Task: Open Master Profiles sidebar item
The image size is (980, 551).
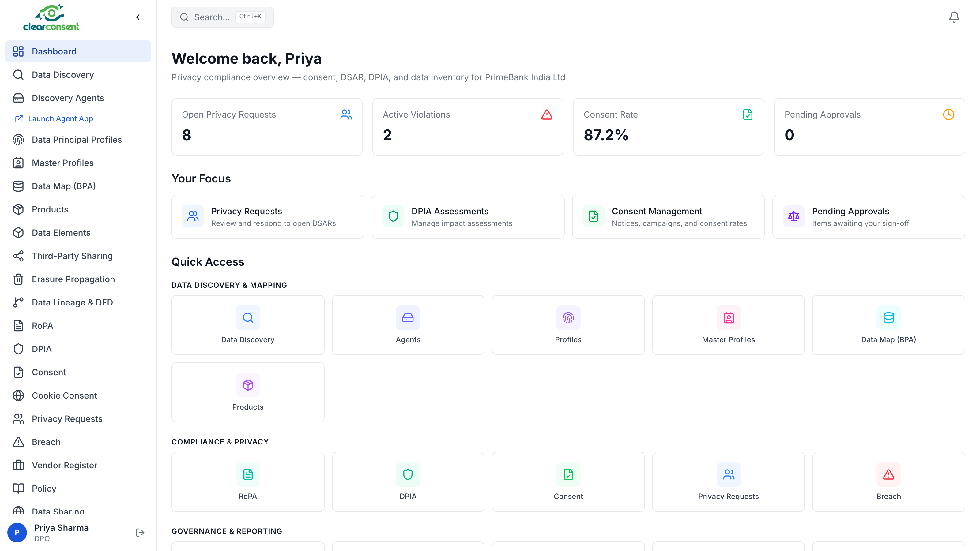Action: coord(78,163)
